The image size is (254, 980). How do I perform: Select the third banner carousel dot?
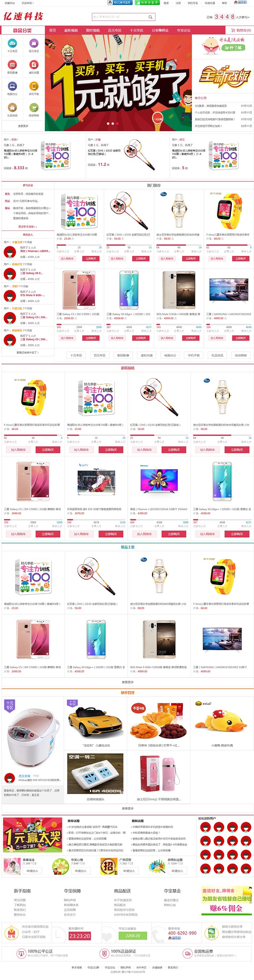click(x=117, y=123)
